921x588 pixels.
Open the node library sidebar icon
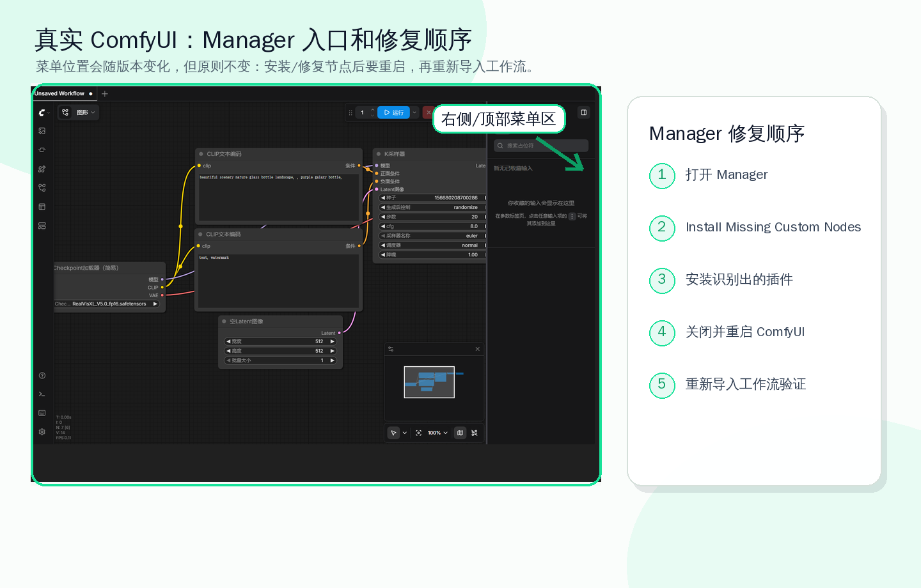coord(42,150)
